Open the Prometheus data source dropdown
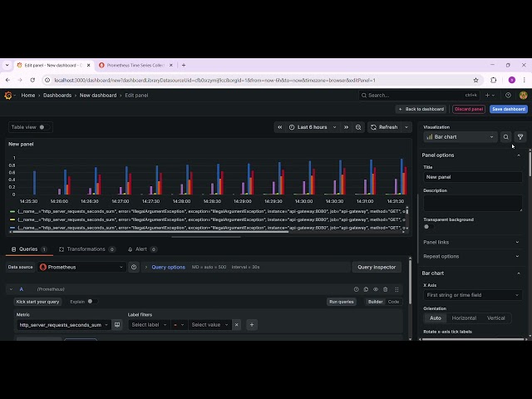The width and height of the screenshot is (532, 399). click(x=81, y=268)
